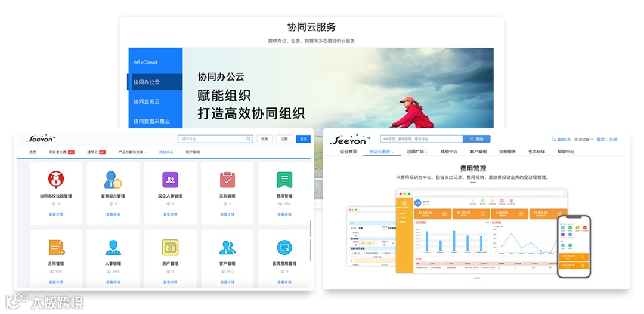The image size is (644, 314).
Task: Click the 注册 link in right window
Action: tap(613, 139)
